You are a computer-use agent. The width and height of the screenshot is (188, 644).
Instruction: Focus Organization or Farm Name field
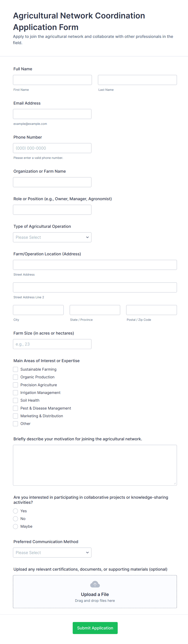52,182
